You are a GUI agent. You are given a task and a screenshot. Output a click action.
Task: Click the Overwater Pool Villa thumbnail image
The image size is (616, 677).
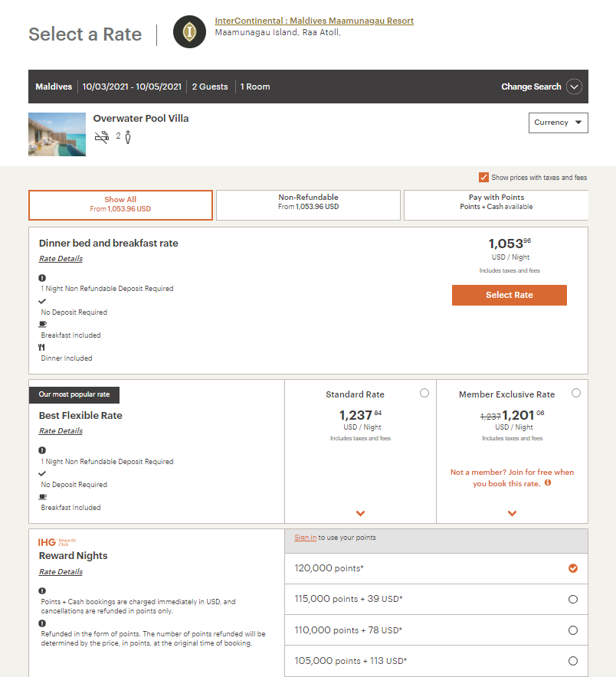57,134
